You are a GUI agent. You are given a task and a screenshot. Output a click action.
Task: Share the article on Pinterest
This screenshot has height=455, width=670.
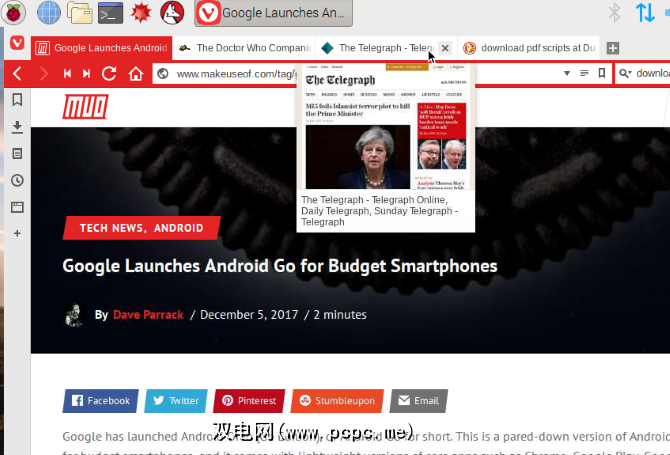pyautogui.click(x=249, y=401)
